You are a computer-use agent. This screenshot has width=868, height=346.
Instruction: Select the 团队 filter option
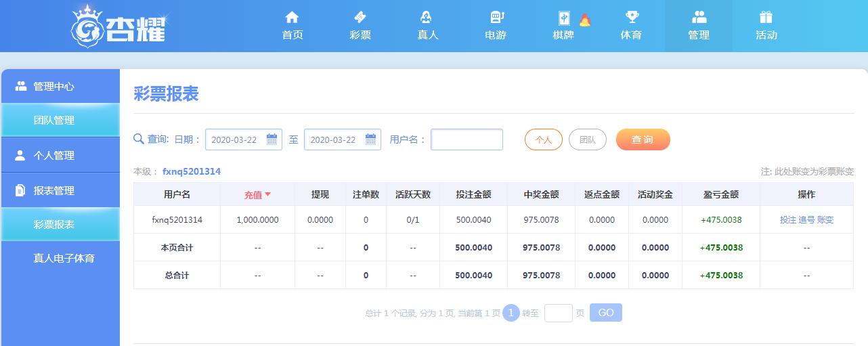click(x=588, y=139)
